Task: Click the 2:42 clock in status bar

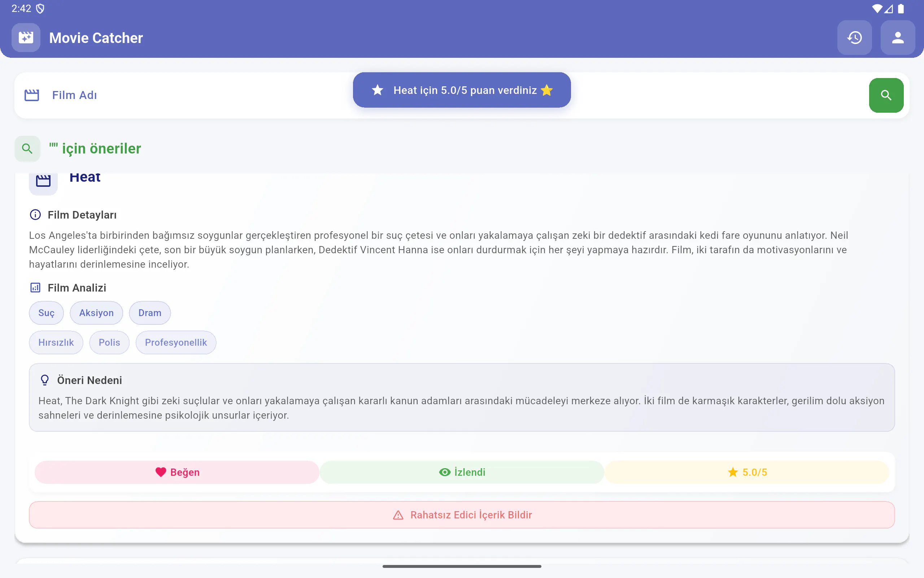Action: click(x=21, y=8)
